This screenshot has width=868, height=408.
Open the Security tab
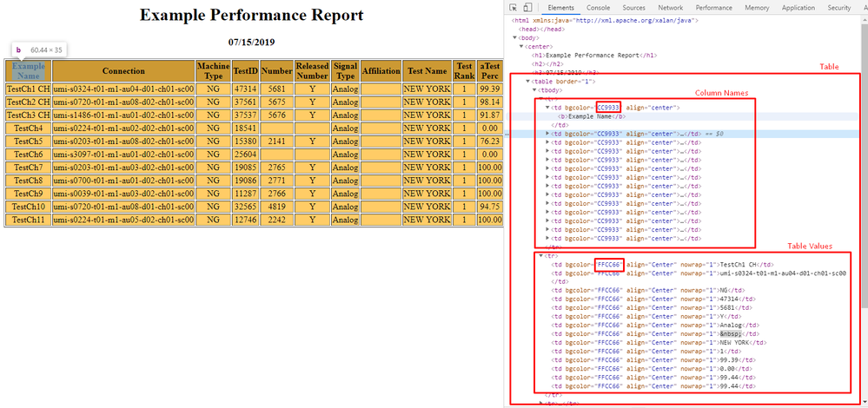pos(839,8)
